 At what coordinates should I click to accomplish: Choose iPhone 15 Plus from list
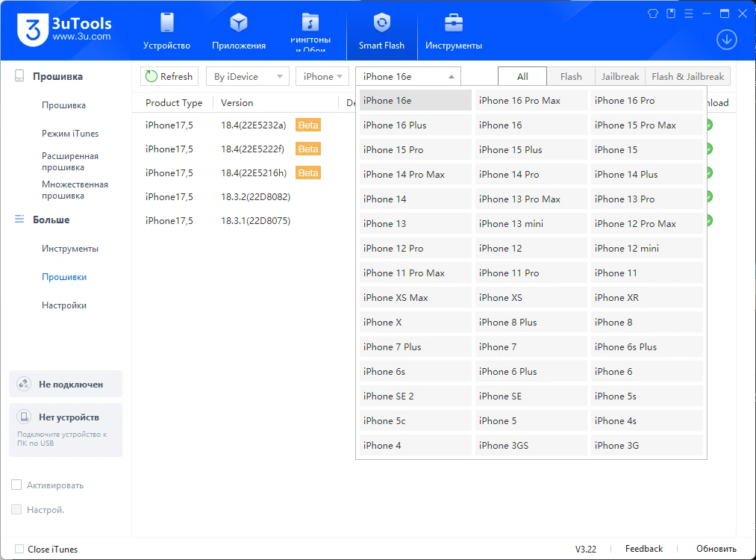(x=531, y=149)
